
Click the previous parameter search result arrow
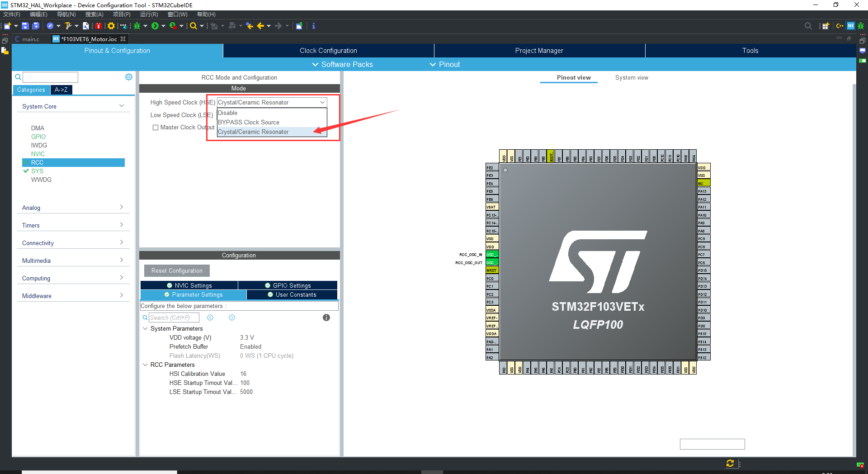coord(210,318)
